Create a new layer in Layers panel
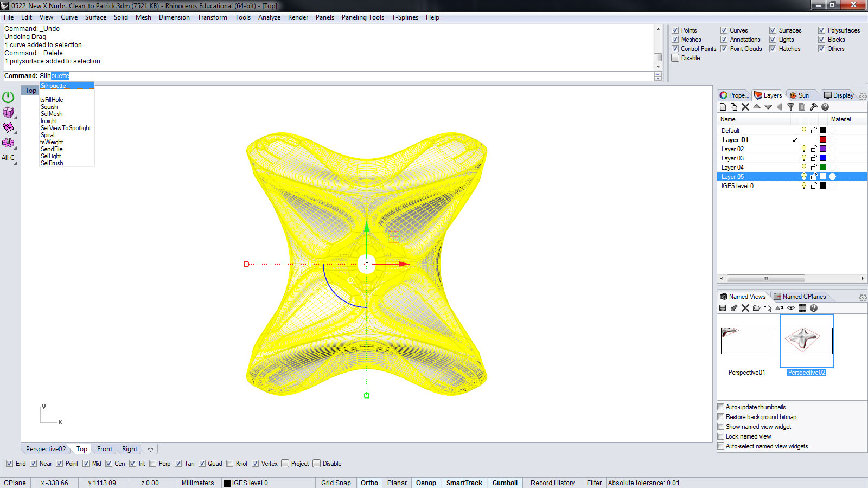868x488 pixels. (x=723, y=107)
